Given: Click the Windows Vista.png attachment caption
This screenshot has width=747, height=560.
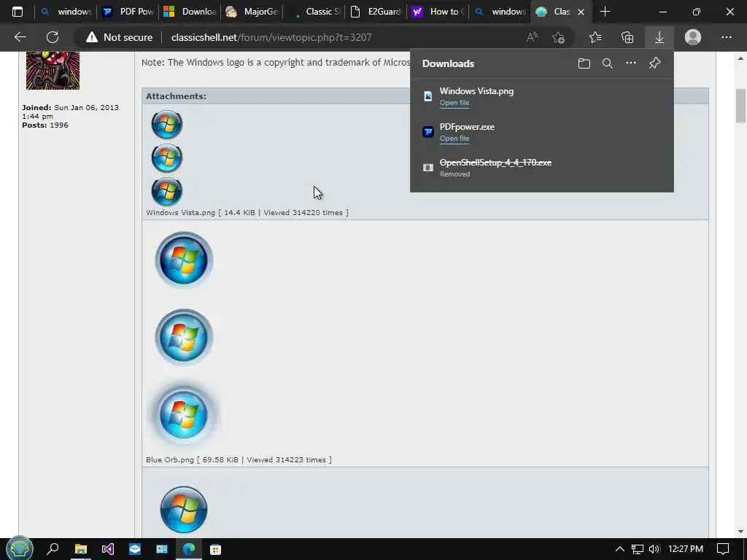Looking at the screenshot, I should pos(247,212).
